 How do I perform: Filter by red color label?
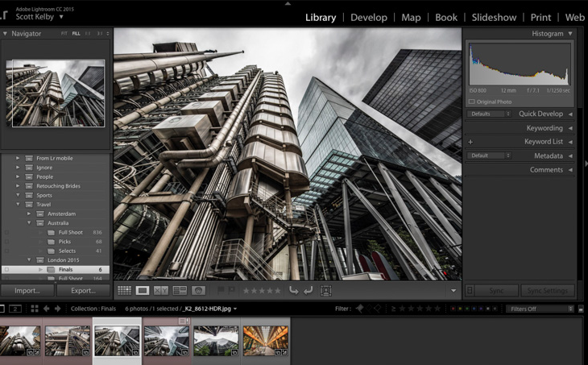[453, 309]
